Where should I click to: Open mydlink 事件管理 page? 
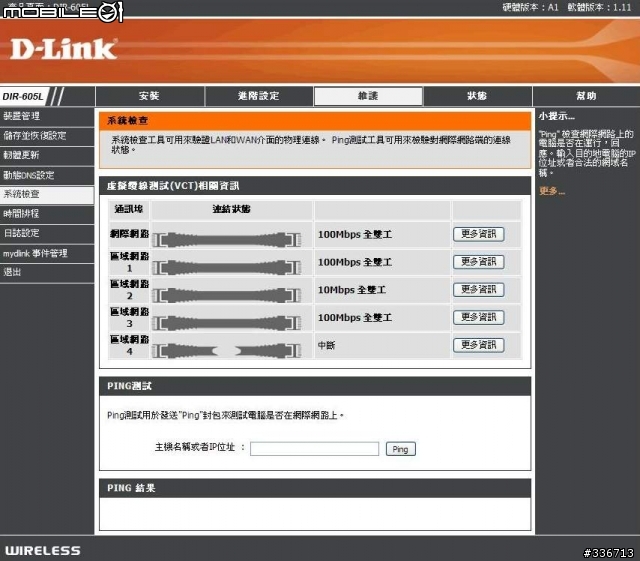(x=47, y=254)
